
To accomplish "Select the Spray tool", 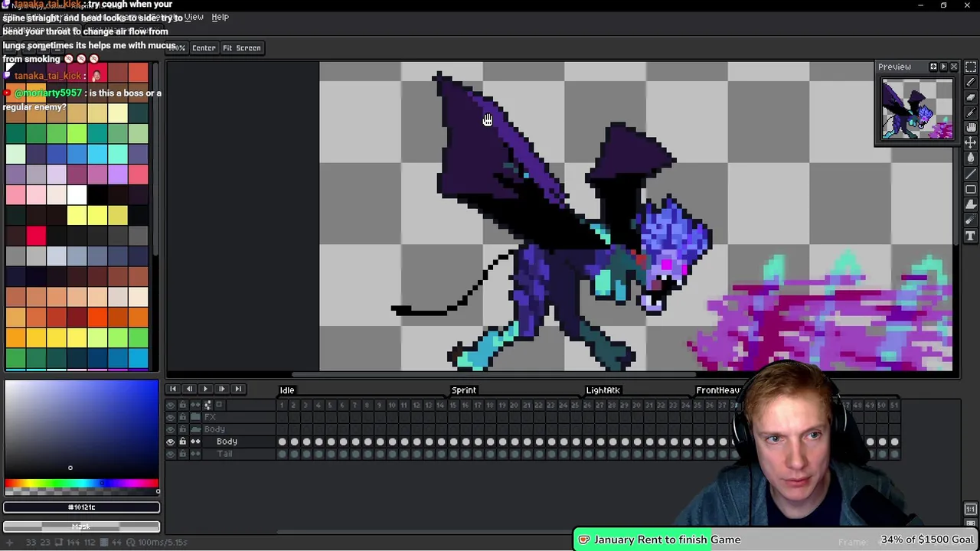I will pos(971,220).
